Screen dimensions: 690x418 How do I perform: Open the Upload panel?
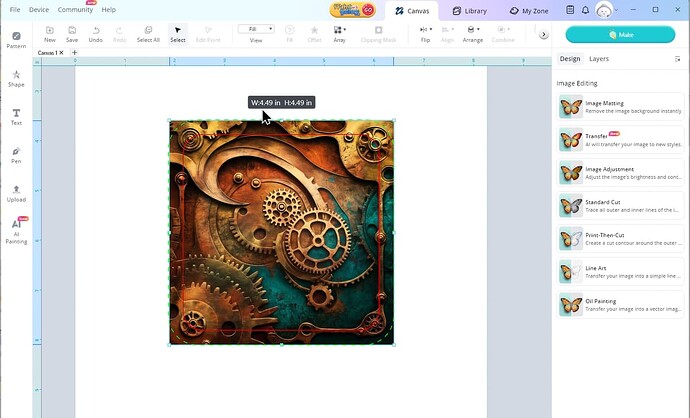coord(16,192)
